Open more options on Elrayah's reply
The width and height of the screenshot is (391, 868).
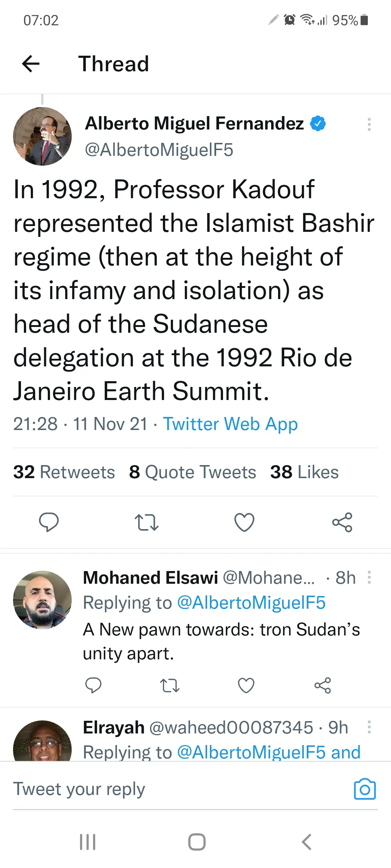(369, 727)
